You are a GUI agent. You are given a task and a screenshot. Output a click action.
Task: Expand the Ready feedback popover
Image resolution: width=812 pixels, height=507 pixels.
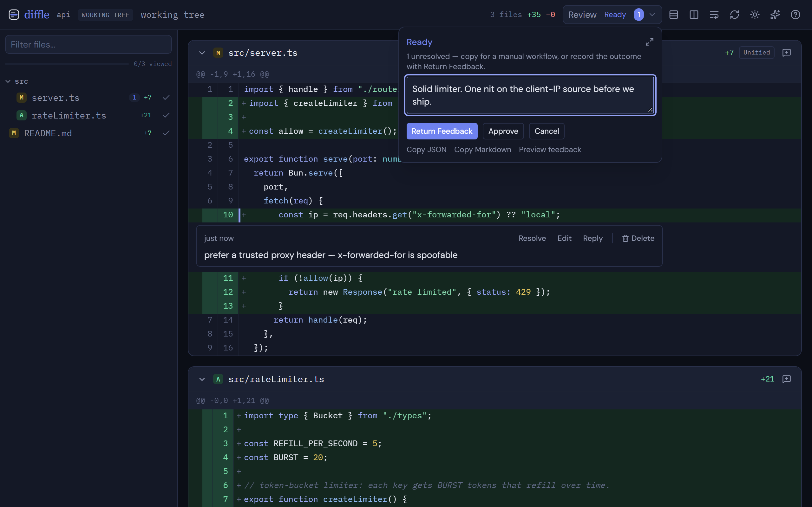[x=649, y=42]
